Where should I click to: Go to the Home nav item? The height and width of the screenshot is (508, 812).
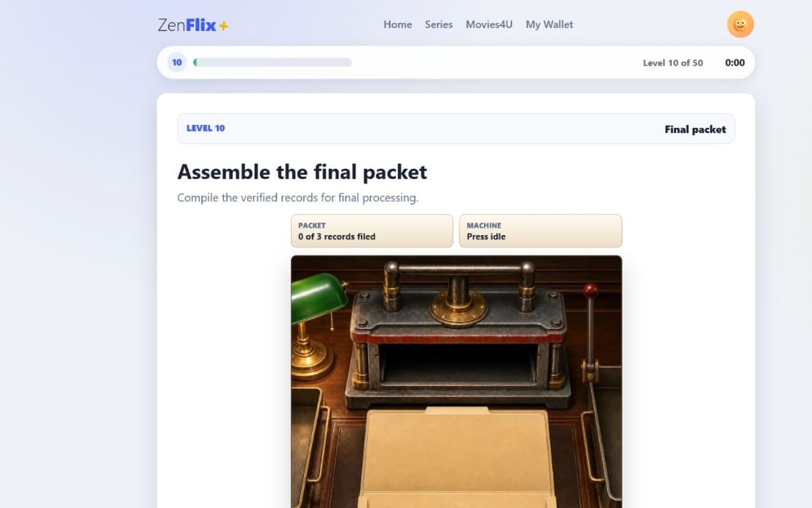[x=397, y=24]
